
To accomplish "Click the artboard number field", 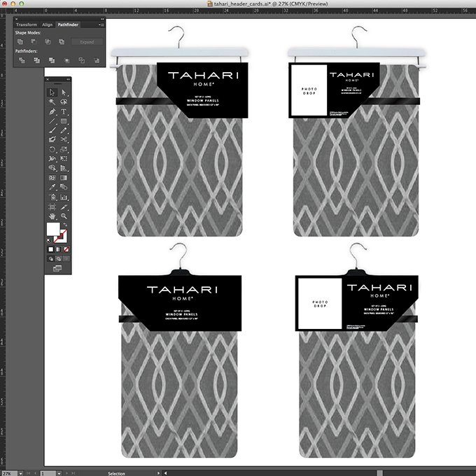I will tap(48, 473).
